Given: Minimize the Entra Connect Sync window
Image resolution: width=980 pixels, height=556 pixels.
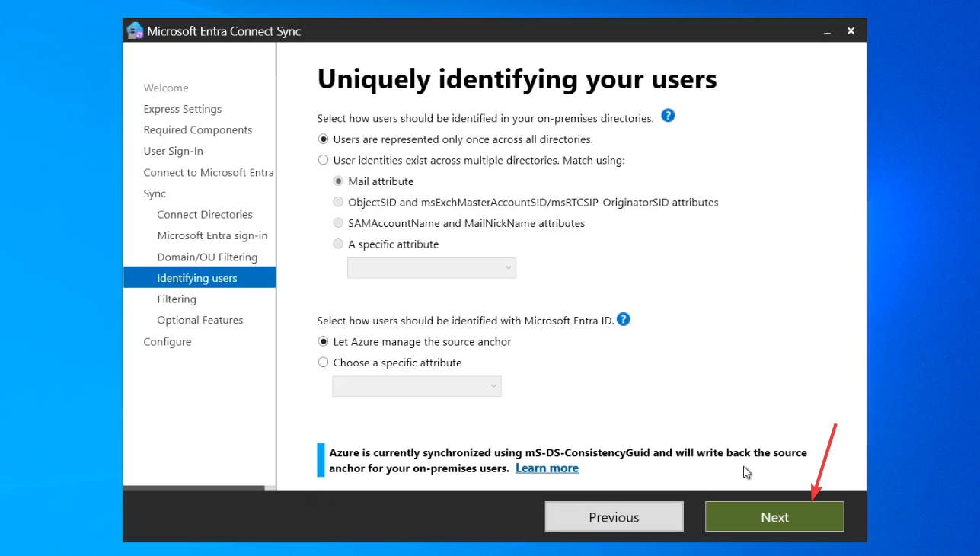Looking at the screenshot, I should coord(828,31).
